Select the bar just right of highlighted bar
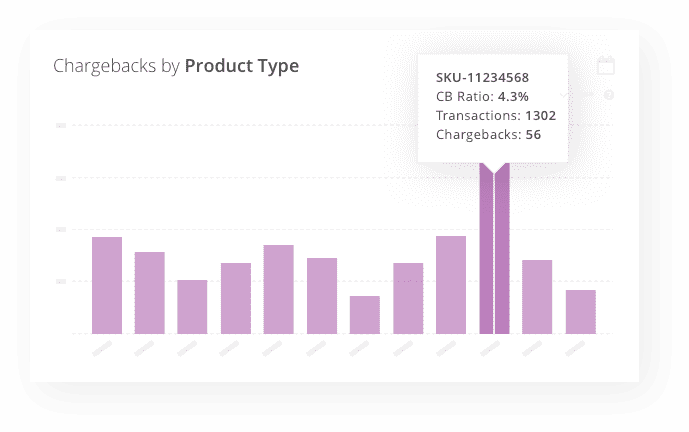 [x=537, y=297]
